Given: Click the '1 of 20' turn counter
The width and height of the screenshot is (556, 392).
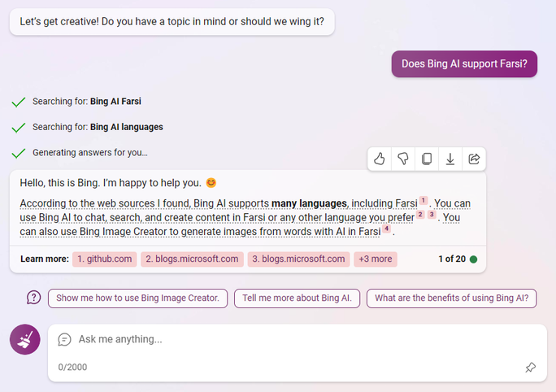Looking at the screenshot, I should tap(452, 259).
